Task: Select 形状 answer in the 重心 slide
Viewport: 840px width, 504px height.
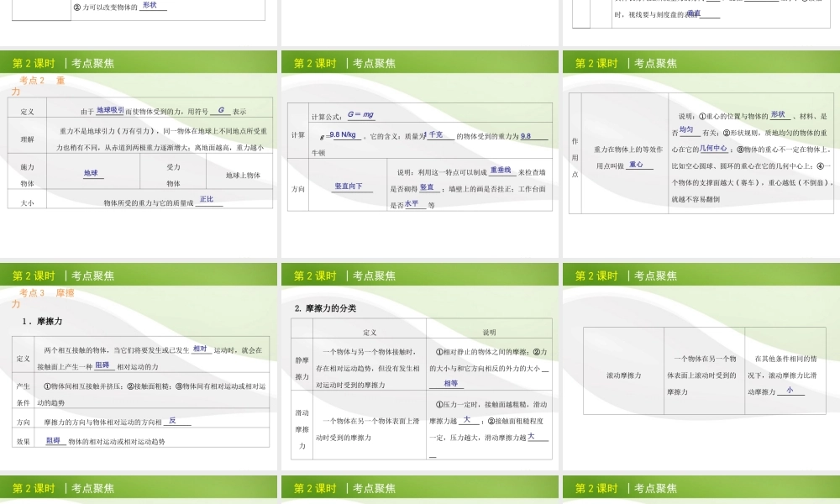Action: click(x=778, y=114)
